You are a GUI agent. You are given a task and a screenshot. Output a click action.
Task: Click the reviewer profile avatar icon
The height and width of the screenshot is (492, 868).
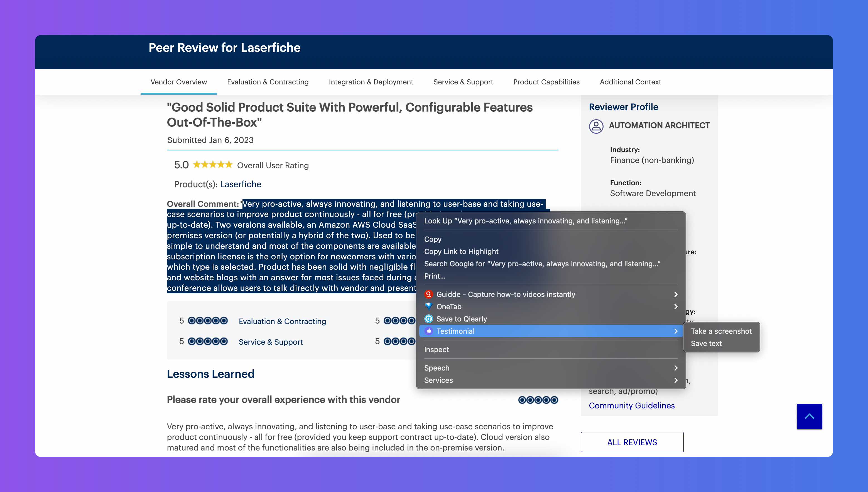pyautogui.click(x=596, y=126)
